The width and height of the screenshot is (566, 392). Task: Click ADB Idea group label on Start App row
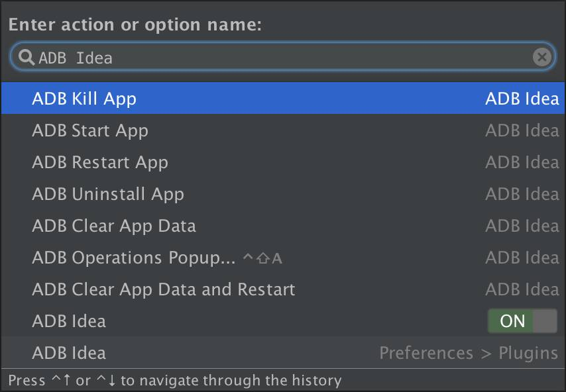coord(522,130)
